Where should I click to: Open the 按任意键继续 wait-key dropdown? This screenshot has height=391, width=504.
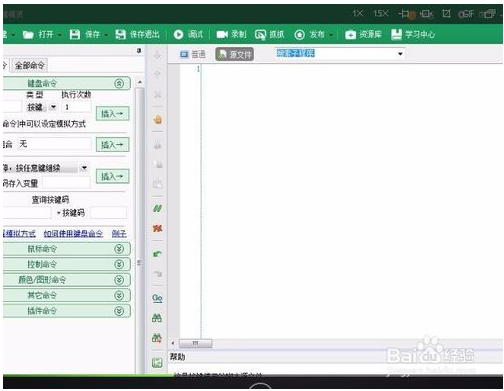click(84, 168)
